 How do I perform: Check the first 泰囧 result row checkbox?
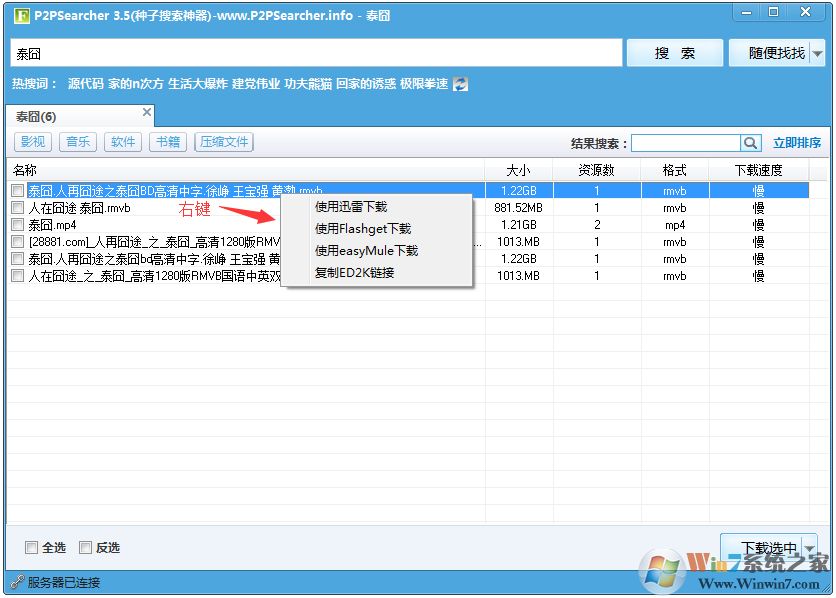click(17, 190)
